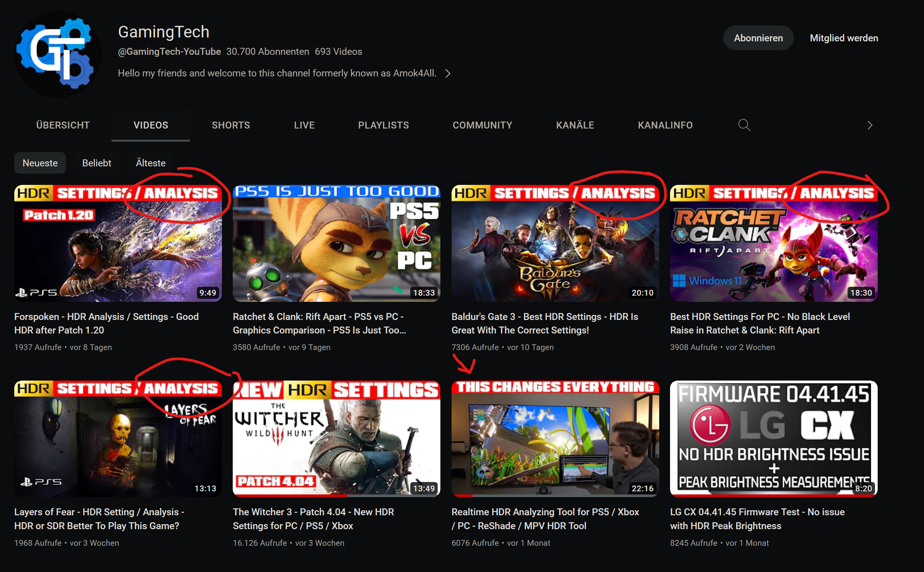
Task: Click the 13:49 duration badge
Action: pos(424,488)
